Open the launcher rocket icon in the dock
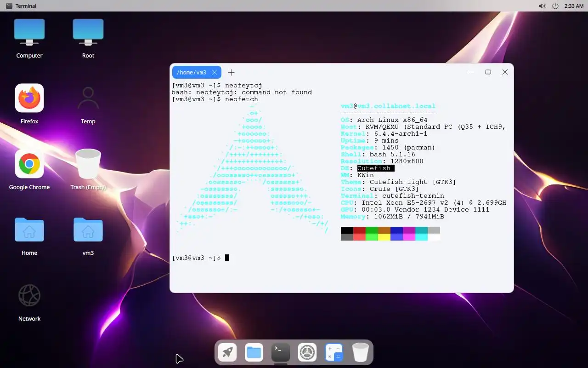This screenshot has height=368, width=588. [x=227, y=353]
